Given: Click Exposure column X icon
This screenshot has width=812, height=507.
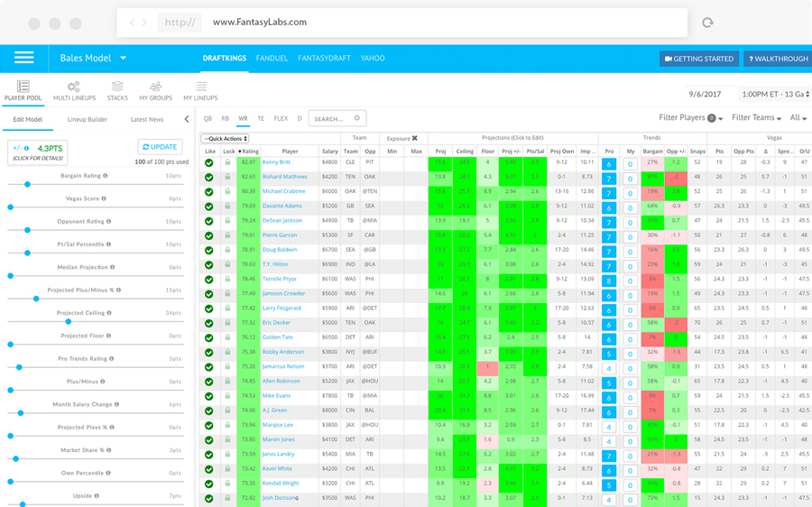Looking at the screenshot, I should point(414,138).
